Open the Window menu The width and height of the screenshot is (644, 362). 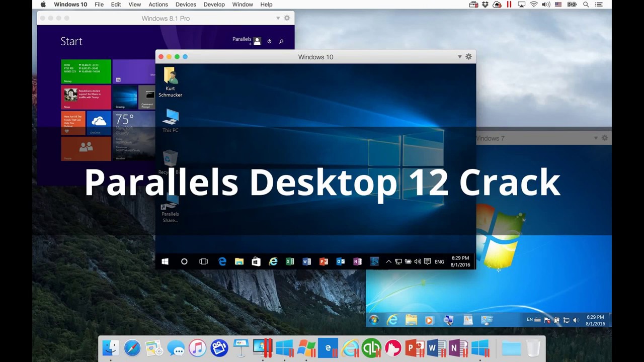[x=243, y=5]
